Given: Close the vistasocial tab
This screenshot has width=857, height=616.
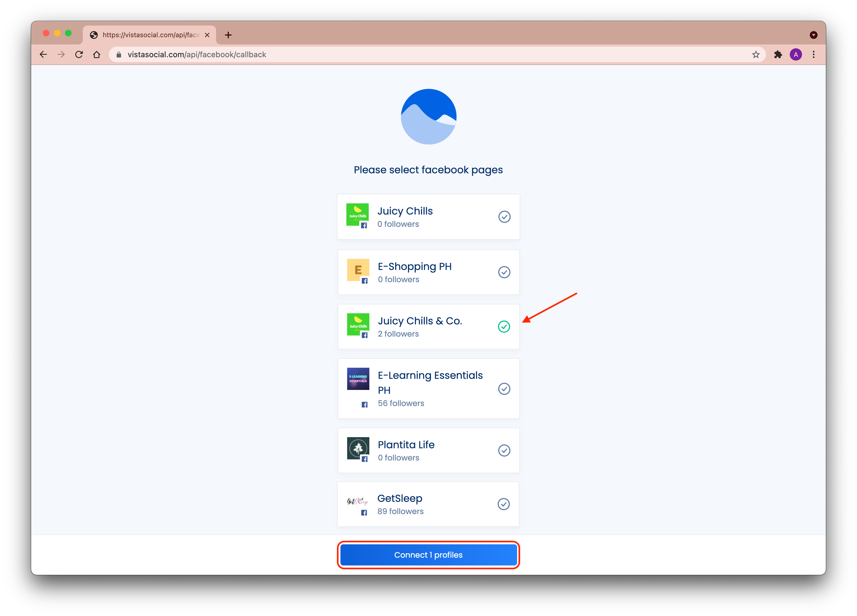Looking at the screenshot, I should tap(207, 35).
